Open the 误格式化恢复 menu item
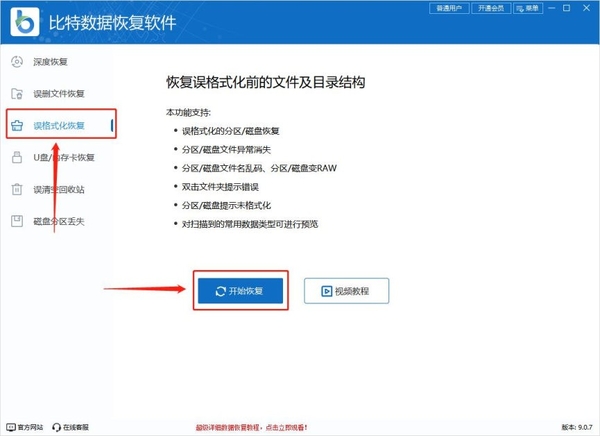The height and width of the screenshot is (436, 600). click(61, 125)
